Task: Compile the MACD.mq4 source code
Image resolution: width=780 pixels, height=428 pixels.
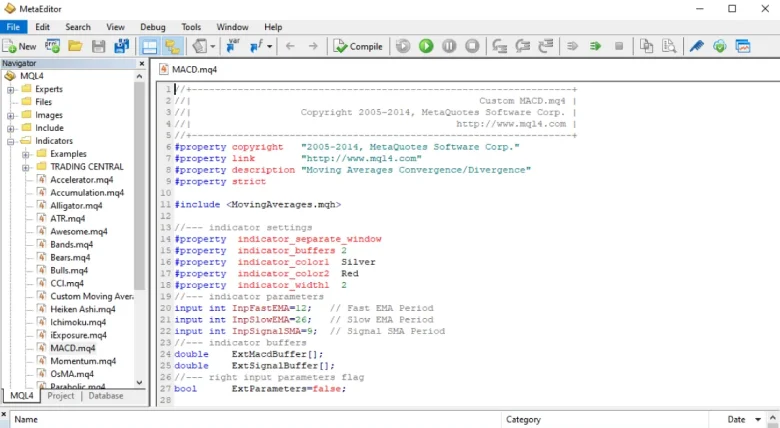Action: pyautogui.click(x=358, y=46)
